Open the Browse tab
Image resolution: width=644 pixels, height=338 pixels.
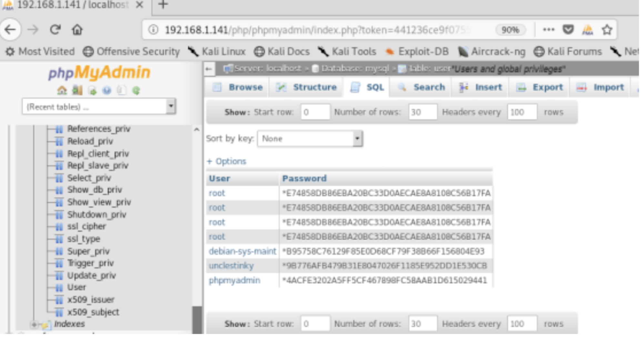(x=237, y=87)
